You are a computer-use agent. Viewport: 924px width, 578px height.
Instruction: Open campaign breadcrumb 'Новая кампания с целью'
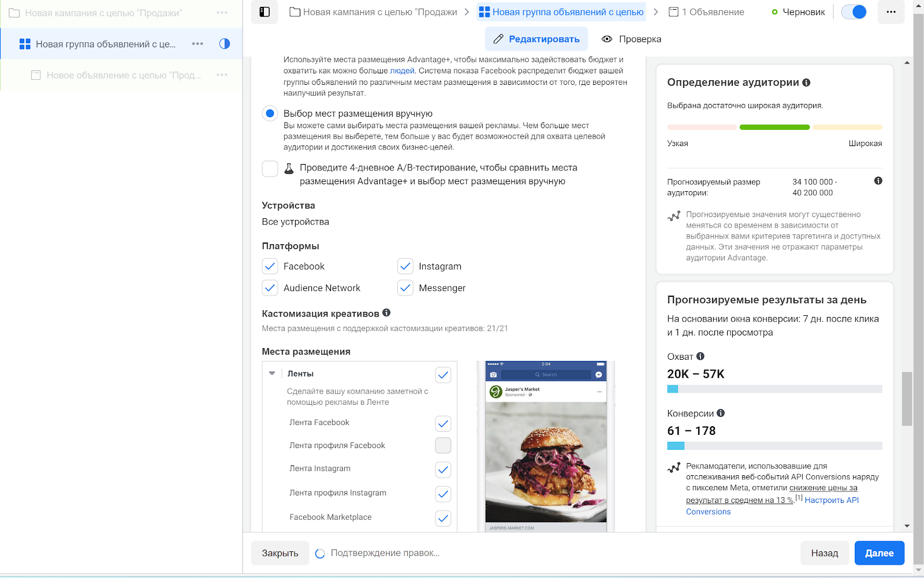click(x=373, y=12)
